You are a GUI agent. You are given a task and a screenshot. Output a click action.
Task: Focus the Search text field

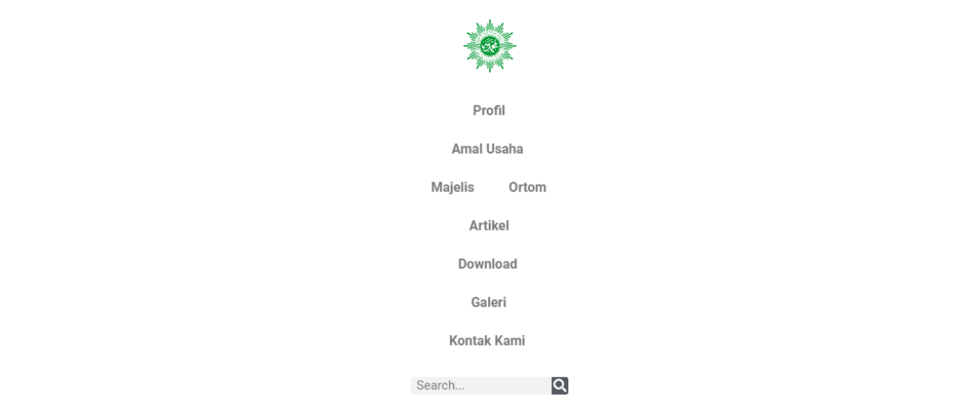pyautogui.click(x=480, y=385)
